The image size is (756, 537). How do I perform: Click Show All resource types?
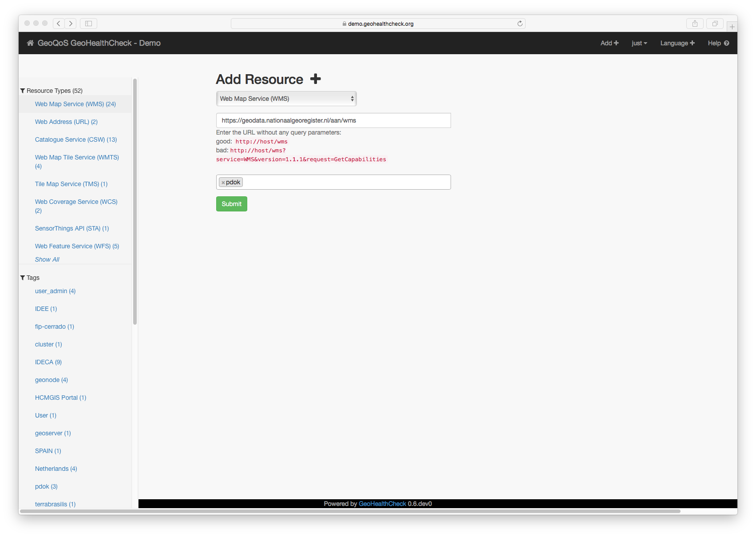pos(47,259)
